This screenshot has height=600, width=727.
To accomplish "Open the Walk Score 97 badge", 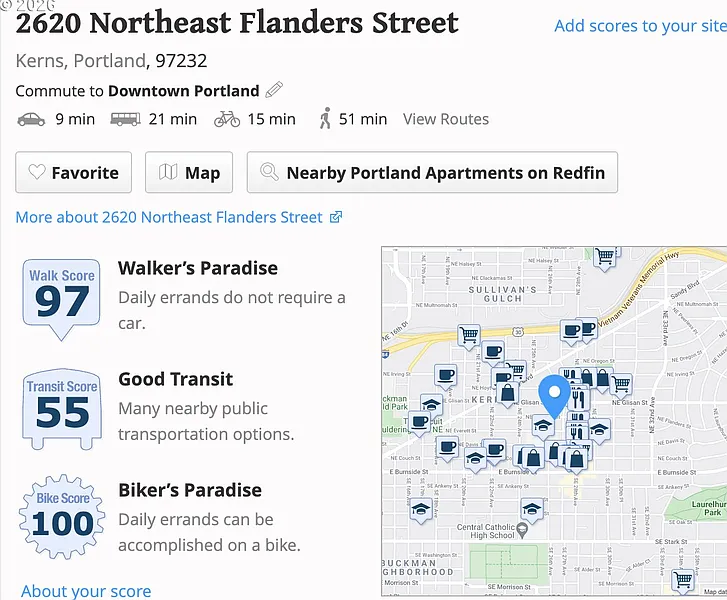I will coord(62,295).
